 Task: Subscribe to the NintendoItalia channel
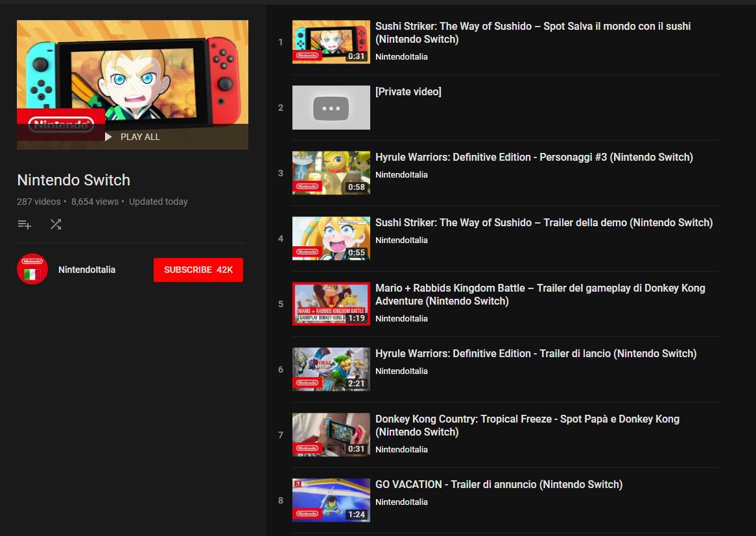coord(198,270)
